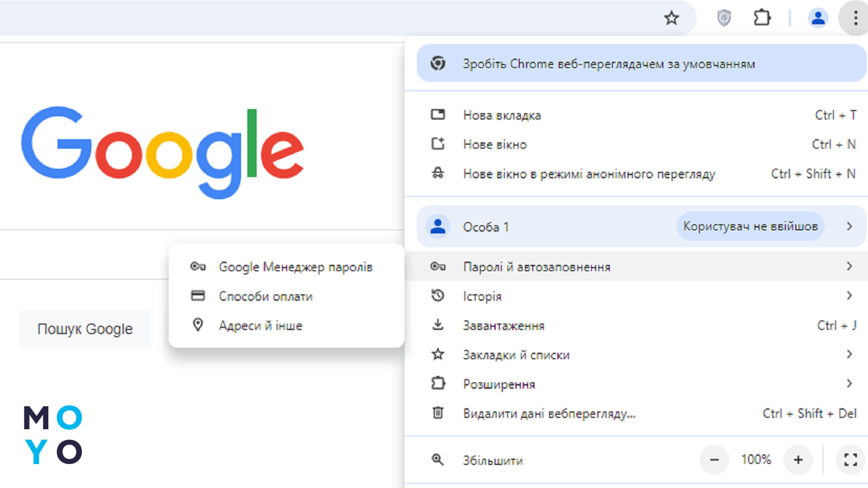Image resolution: width=868 pixels, height=488 pixels.
Task: Open the profile avatar in toolbar
Action: point(818,18)
